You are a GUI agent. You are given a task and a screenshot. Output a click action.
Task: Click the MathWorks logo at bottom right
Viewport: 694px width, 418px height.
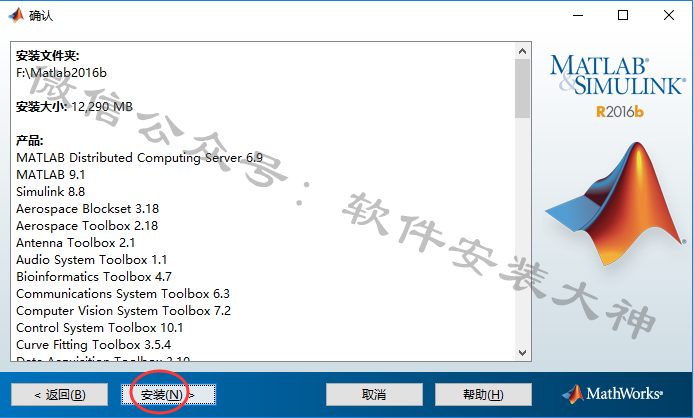[613, 394]
